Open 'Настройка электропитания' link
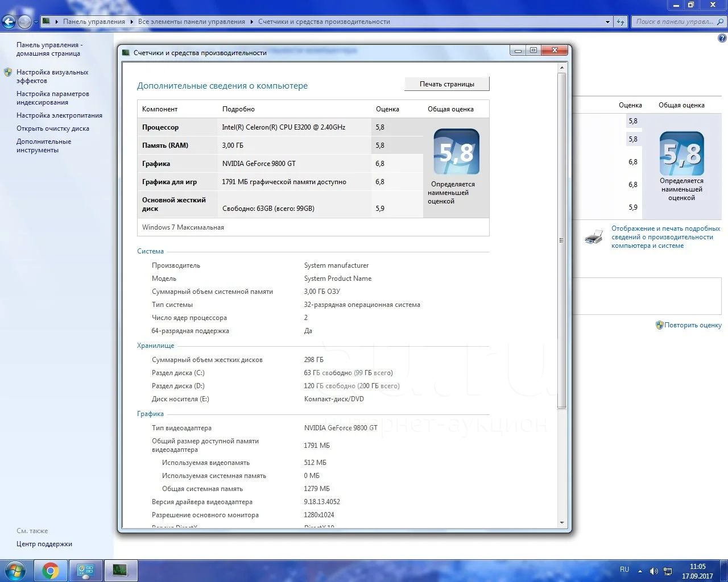 [x=59, y=115]
